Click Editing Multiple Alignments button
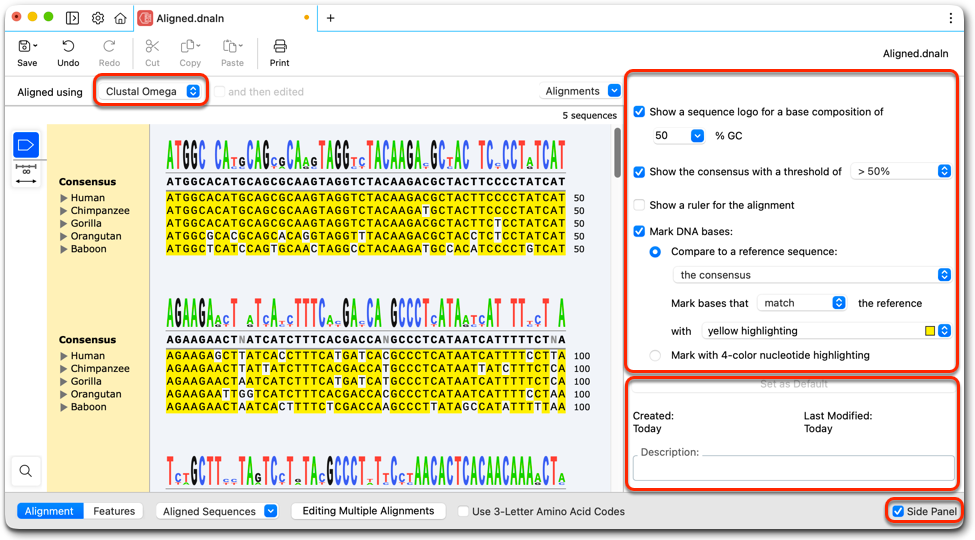The height and width of the screenshot is (540, 975). tap(368, 511)
